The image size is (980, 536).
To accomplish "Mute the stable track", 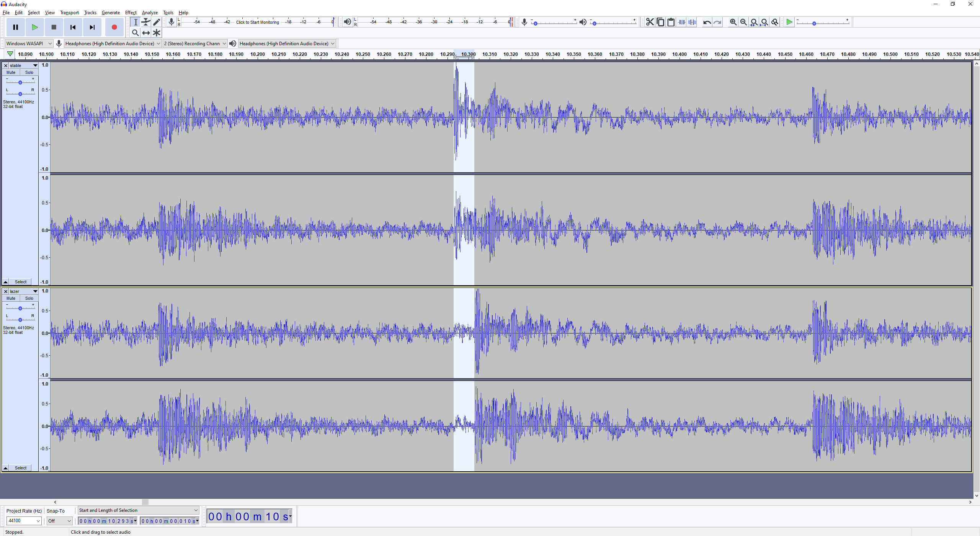I will [10, 72].
